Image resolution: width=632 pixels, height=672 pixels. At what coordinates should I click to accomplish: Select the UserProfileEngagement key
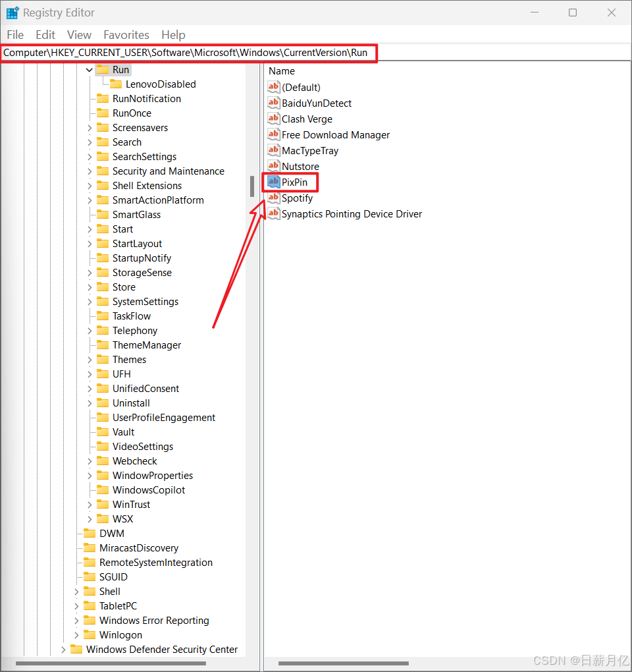point(163,418)
